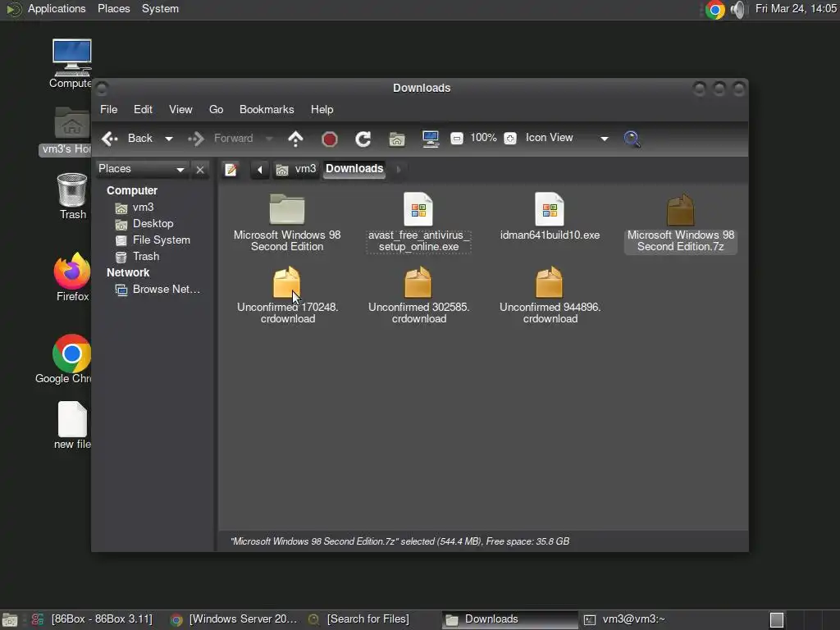The width and height of the screenshot is (840, 630).
Task: Click the workspace switcher square
Action: [777, 620]
